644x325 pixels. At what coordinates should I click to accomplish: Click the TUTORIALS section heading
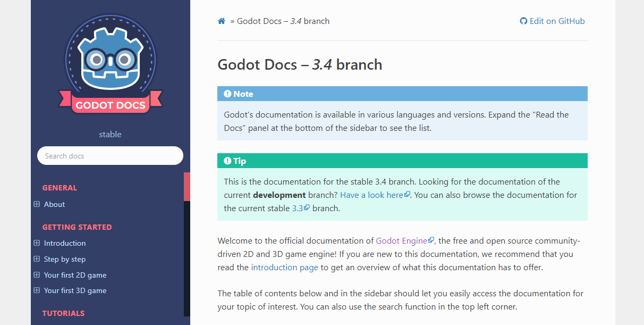point(63,313)
